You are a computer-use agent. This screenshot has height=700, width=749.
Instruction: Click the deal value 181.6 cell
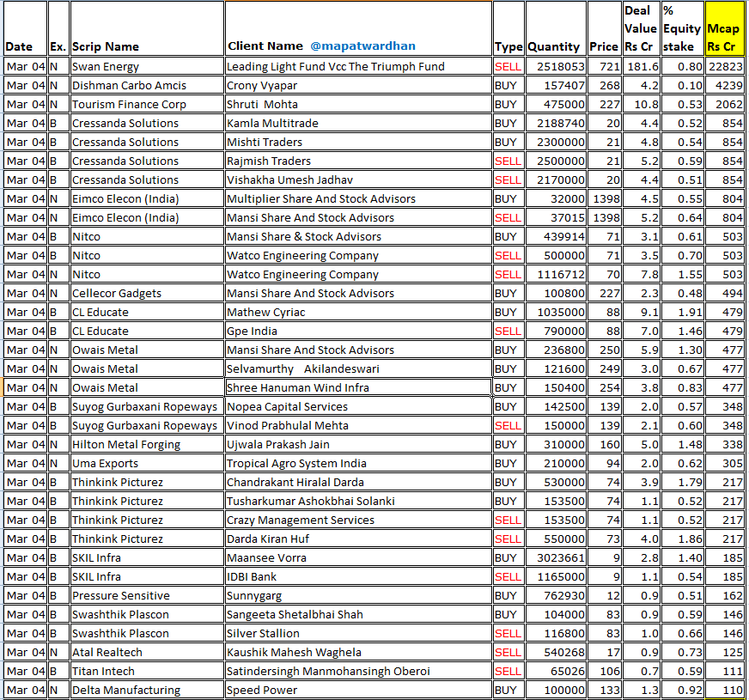tap(641, 66)
